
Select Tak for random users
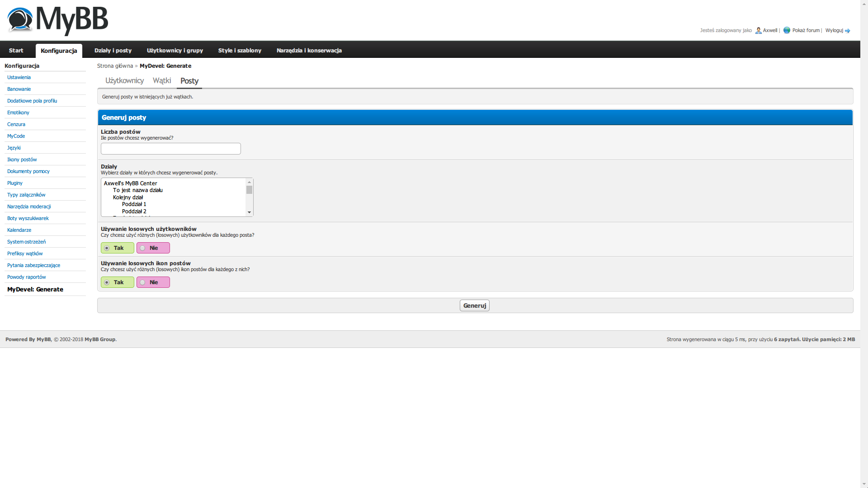(118, 248)
